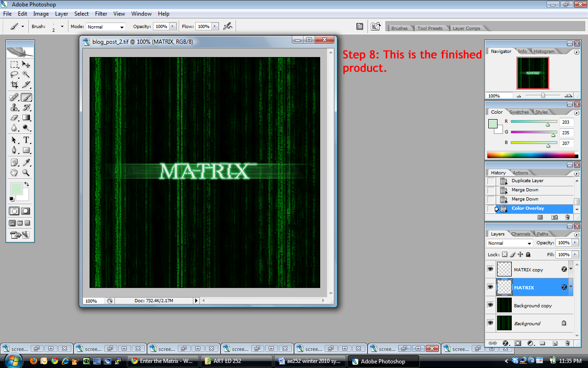Select the History Brush tool

point(26,108)
